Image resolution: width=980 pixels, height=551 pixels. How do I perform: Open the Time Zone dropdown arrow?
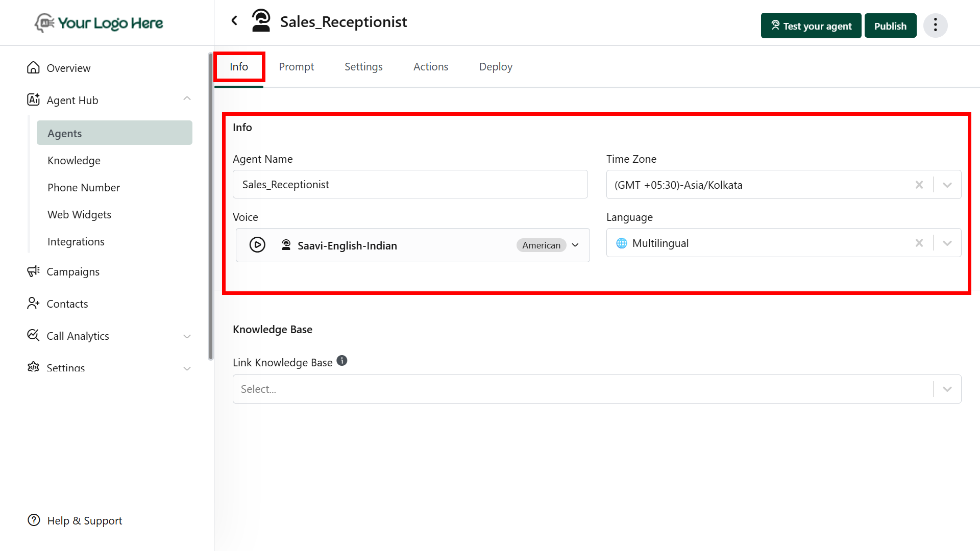point(947,185)
